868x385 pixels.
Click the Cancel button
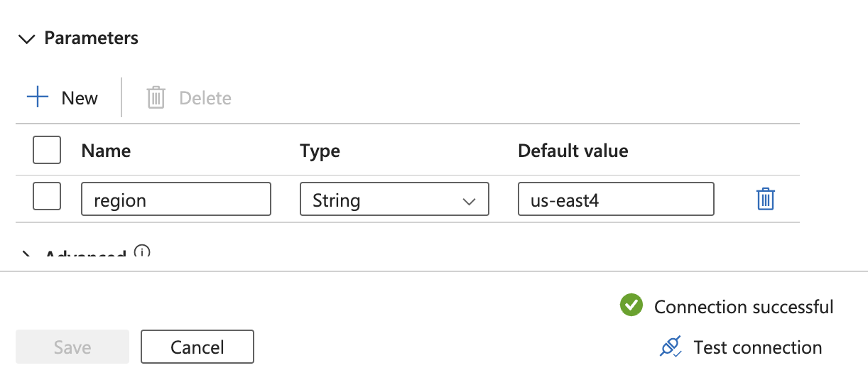(197, 347)
